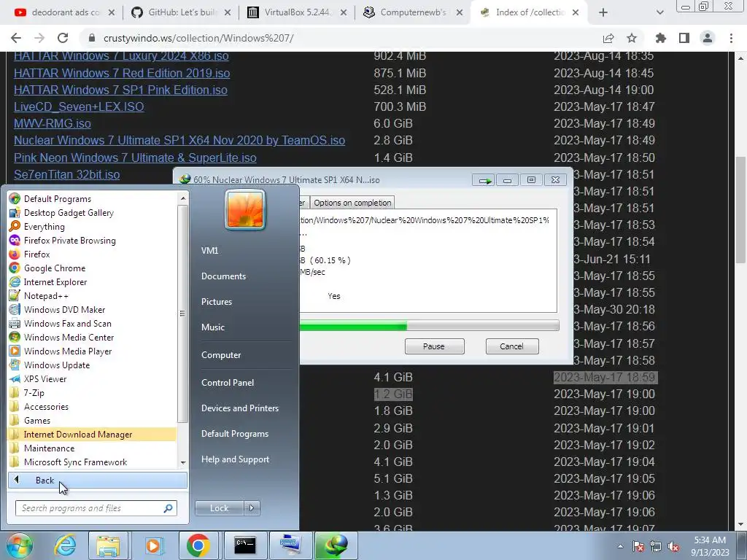Expand the 7-Zip folder
747x560 pixels.
click(92, 392)
